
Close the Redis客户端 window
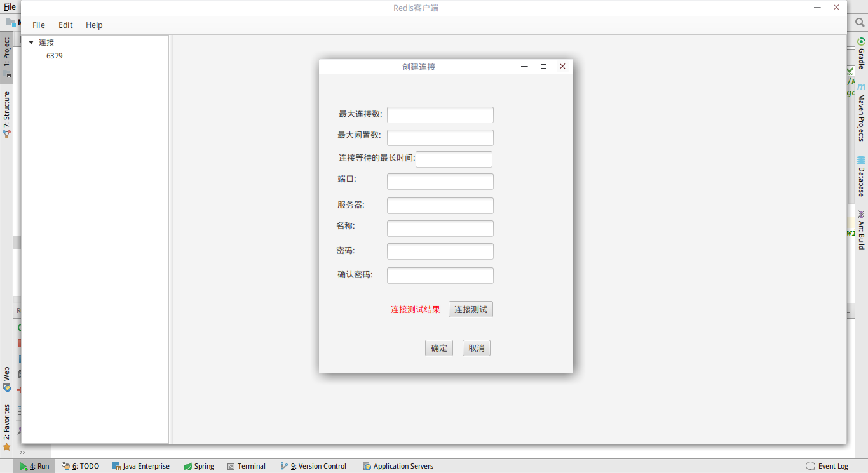point(836,8)
